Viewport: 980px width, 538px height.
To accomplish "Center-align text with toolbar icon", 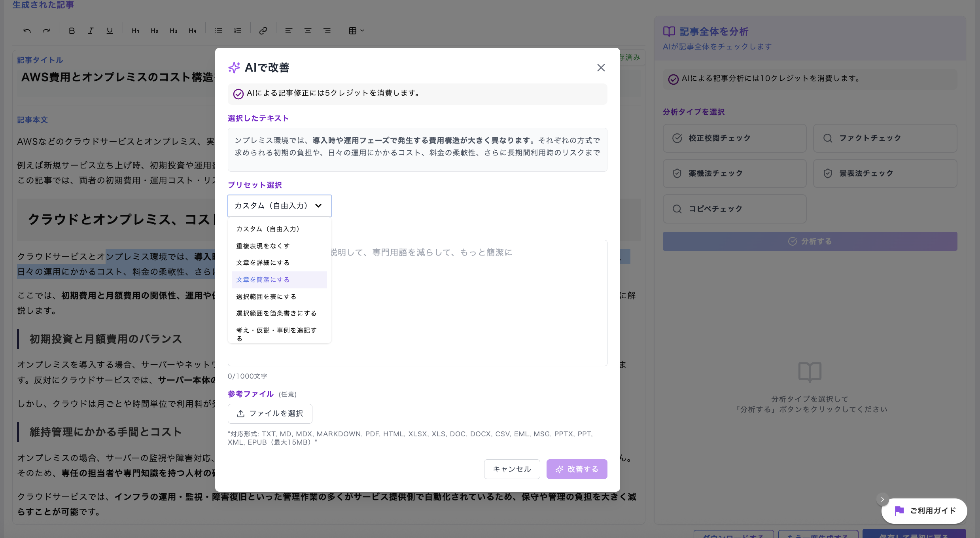I will [x=308, y=31].
